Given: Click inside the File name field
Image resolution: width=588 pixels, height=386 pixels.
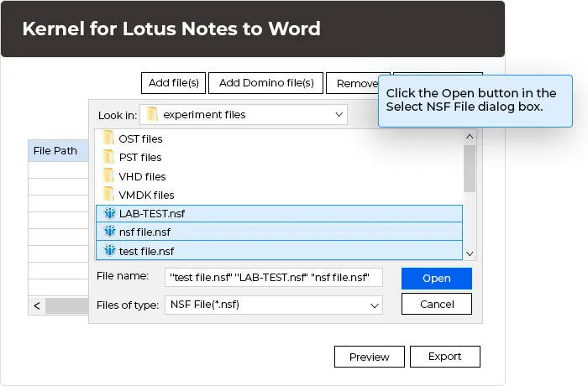Looking at the screenshot, I should click(274, 278).
